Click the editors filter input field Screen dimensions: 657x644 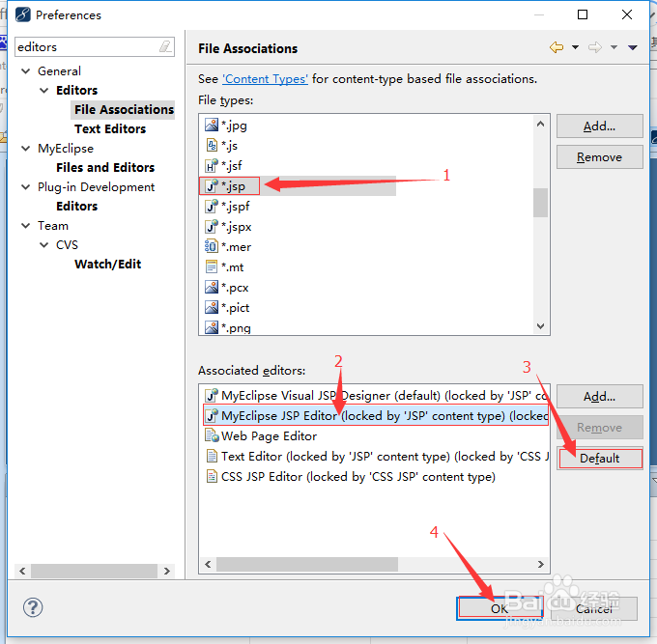tap(95, 46)
